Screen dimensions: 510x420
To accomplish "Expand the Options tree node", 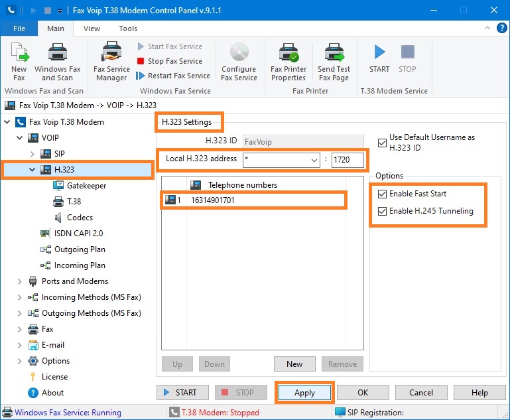I will point(19,361).
